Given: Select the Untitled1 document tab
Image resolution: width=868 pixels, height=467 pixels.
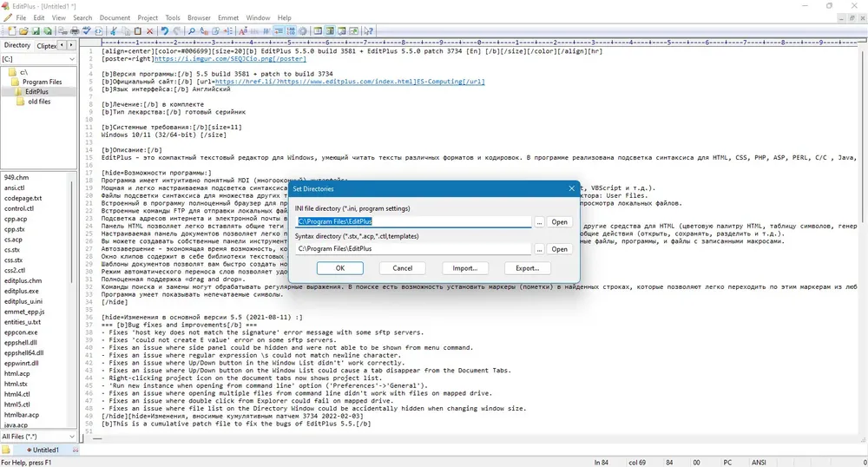Looking at the screenshot, I should pyautogui.click(x=45, y=450).
